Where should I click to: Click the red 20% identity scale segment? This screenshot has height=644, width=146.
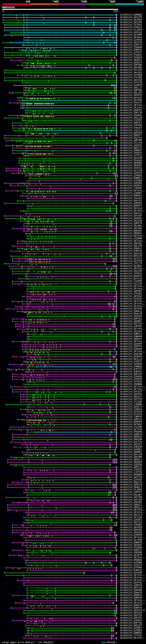pos(16,4)
